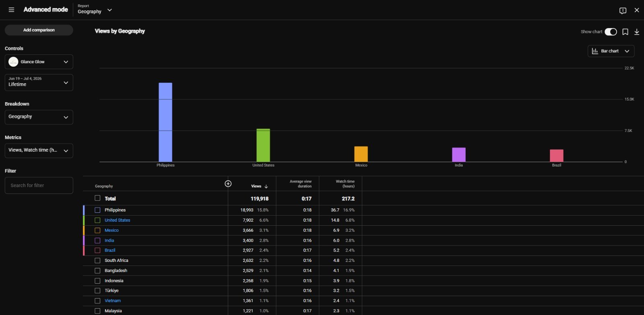
Task: Click the bar chart icon in chart type selector
Action: (595, 51)
